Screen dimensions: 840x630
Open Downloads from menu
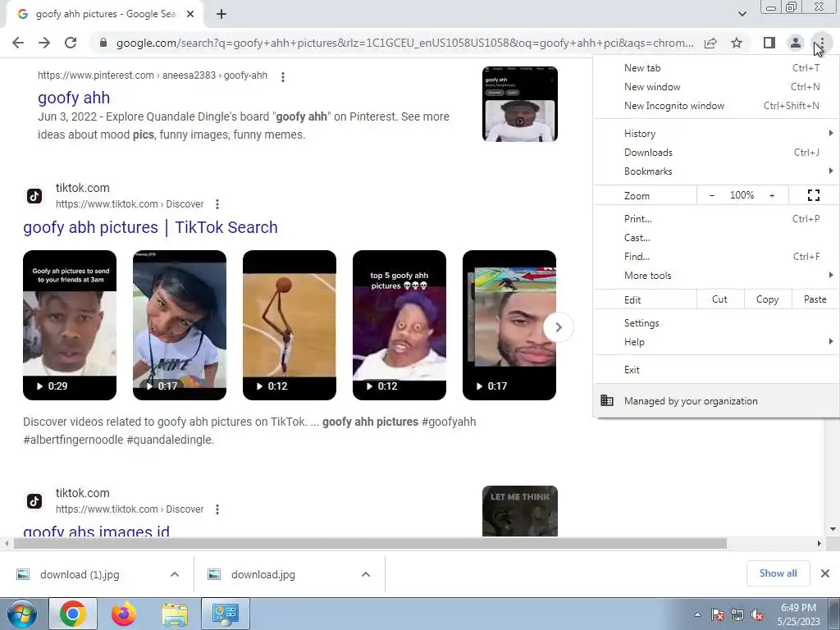(716, 152)
